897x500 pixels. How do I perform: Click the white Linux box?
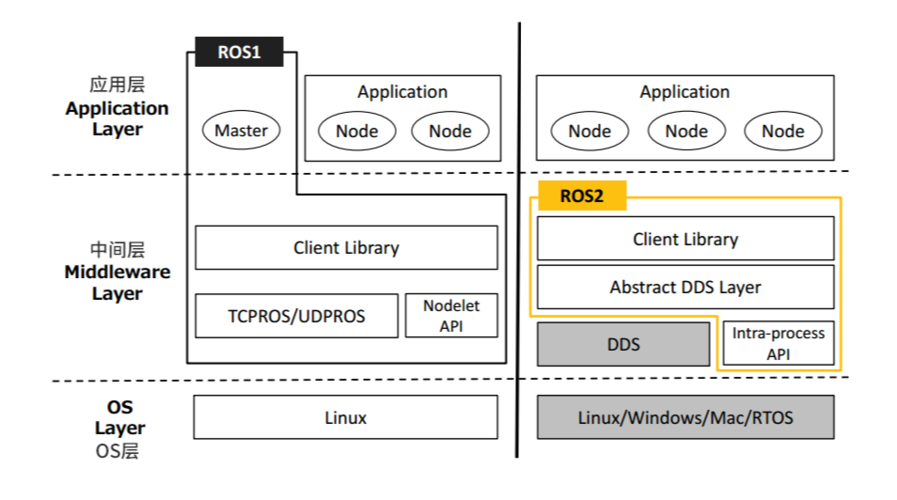pos(346,417)
